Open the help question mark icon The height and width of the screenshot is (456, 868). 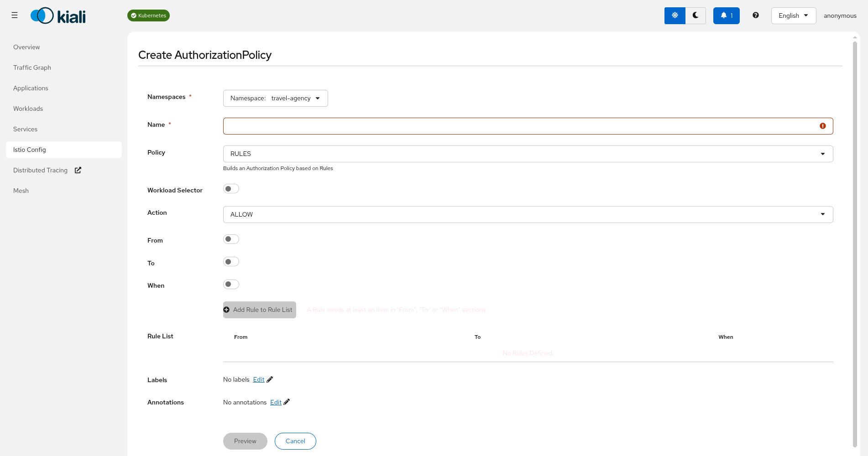pyautogui.click(x=755, y=15)
